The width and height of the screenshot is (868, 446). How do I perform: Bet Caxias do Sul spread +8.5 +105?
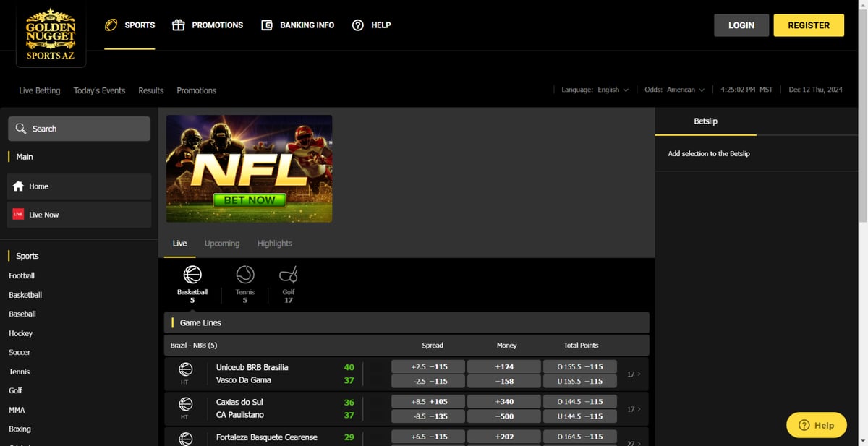pyautogui.click(x=428, y=401)
